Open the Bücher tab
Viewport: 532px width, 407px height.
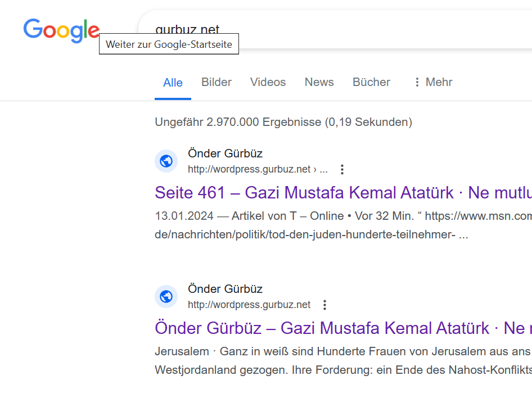[372, 82]
